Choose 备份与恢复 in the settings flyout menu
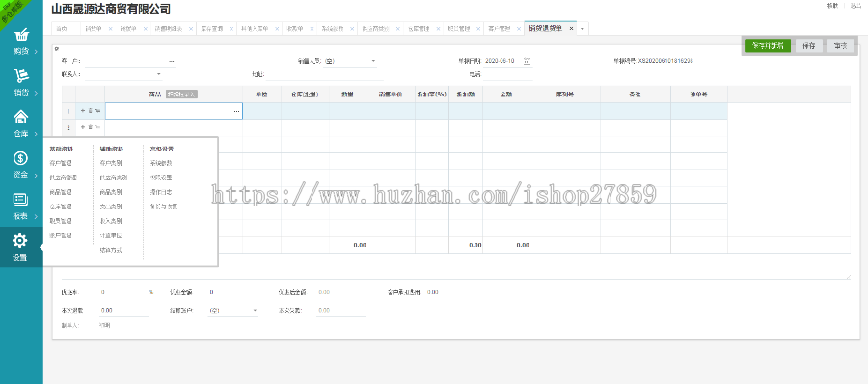868x384 pixels. (164, 206)
